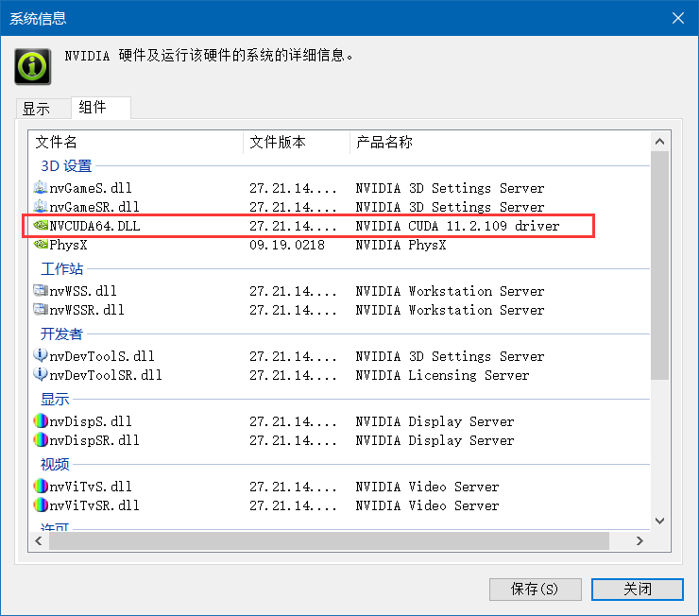Click the 文件版本 column header
The height and width of the screenshot is (616, 699).
click(x=297, y=142)
